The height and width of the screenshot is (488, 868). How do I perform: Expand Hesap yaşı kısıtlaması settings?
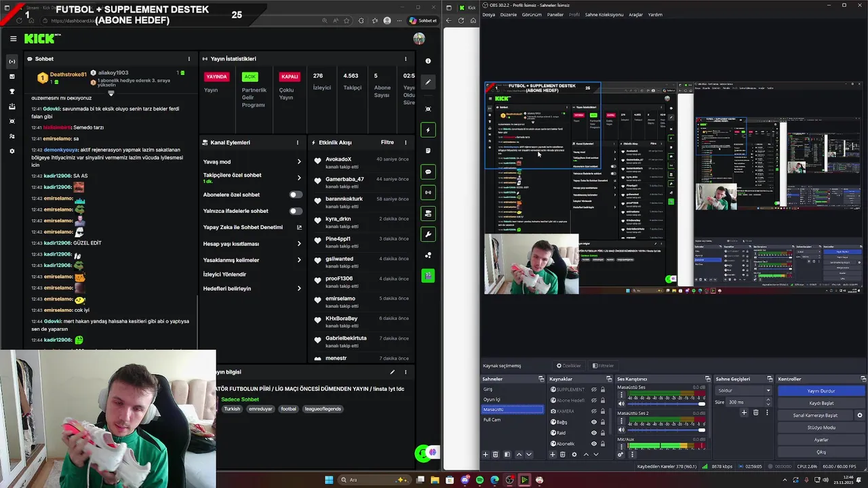coord(299,243)
